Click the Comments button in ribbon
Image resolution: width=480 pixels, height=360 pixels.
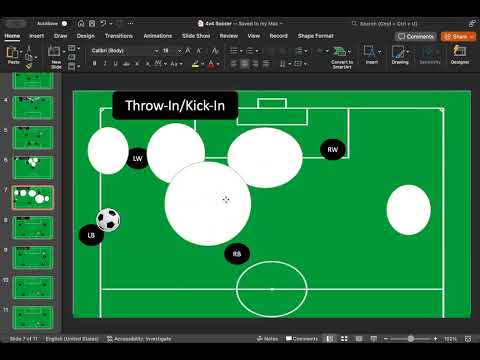point(416,36)
